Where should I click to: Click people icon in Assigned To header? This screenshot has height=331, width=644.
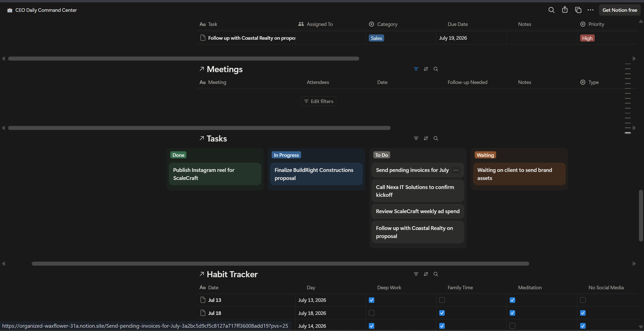coord(301,24)
